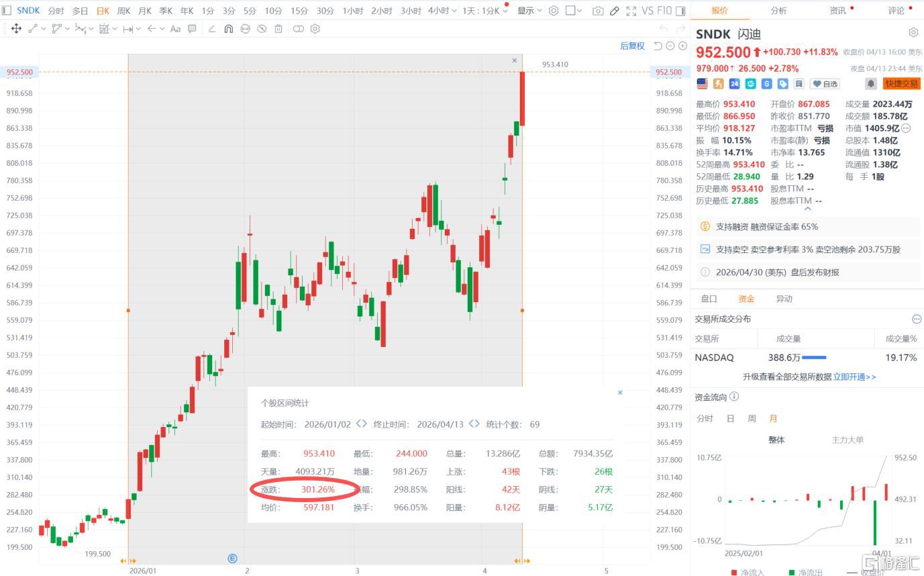Image resolution: width=924 pixels, height=576 pixels.
Task: Click the US flag market icon
Action: (x=702, y=84)
